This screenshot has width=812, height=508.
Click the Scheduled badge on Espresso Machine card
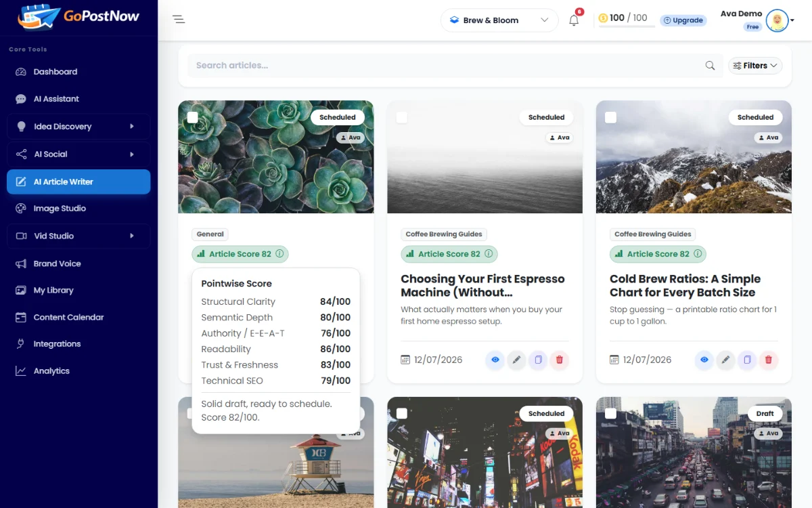click(547, 117)
